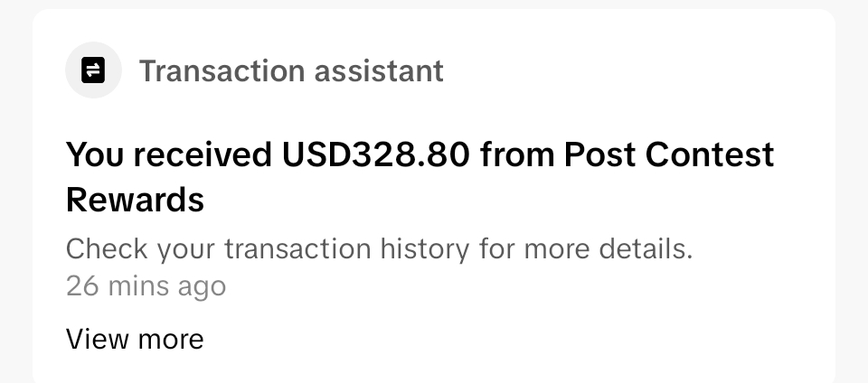868x383 pixels.
Task: Tap the words "transaction history" in the description
Action: tap(347, 248)
